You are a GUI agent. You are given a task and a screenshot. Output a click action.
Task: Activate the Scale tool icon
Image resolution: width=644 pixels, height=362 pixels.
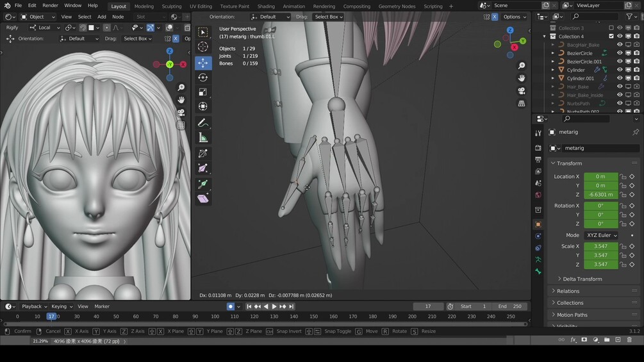(203, 92)
